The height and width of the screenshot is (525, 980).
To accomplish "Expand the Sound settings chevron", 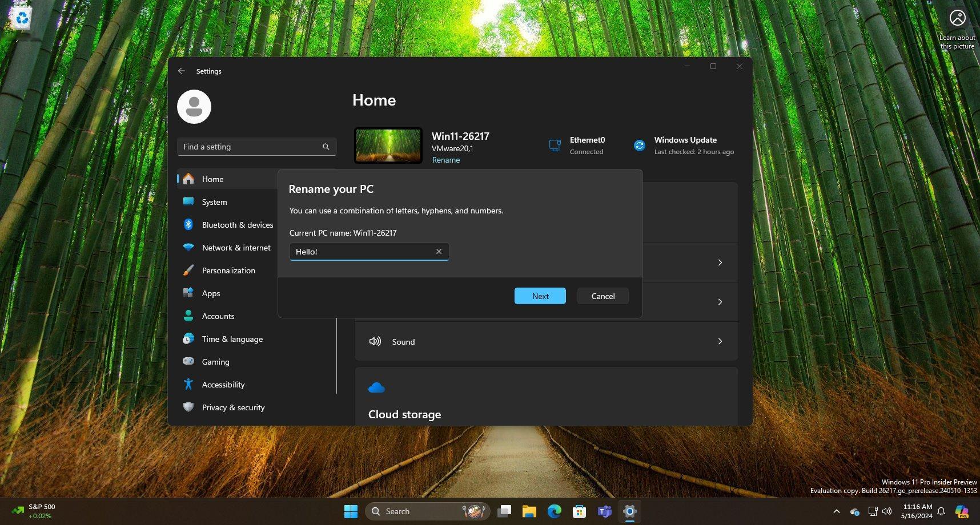I will [x=720, y=341].
